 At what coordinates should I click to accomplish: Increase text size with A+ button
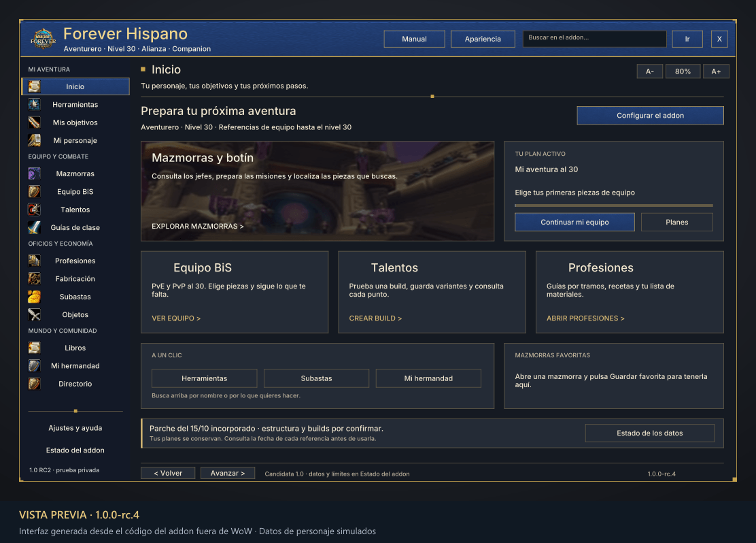[716, 71]
